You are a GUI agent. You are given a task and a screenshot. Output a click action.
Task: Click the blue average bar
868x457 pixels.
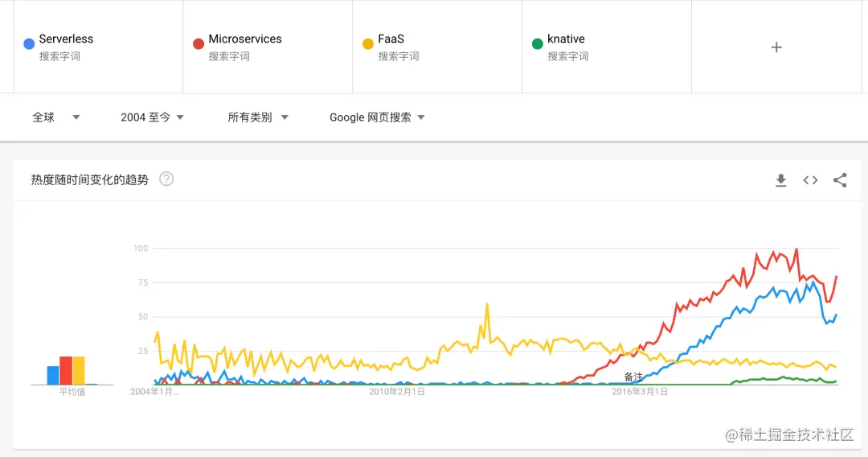pyautogui.click(x=52, y=375)
